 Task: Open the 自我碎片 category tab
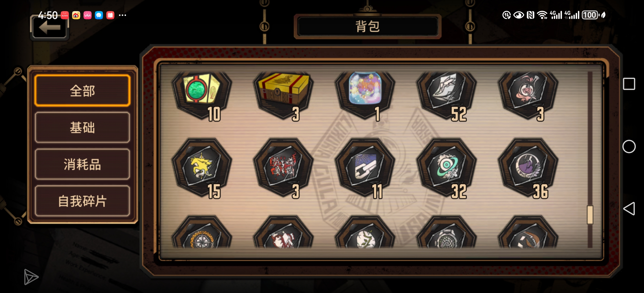pos(82,201)
